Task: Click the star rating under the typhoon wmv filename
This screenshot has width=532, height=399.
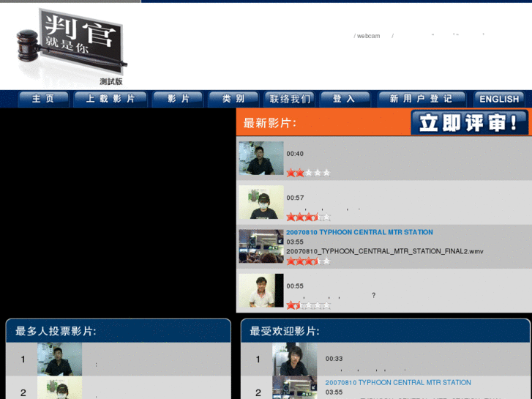Action: pos(308,261)
